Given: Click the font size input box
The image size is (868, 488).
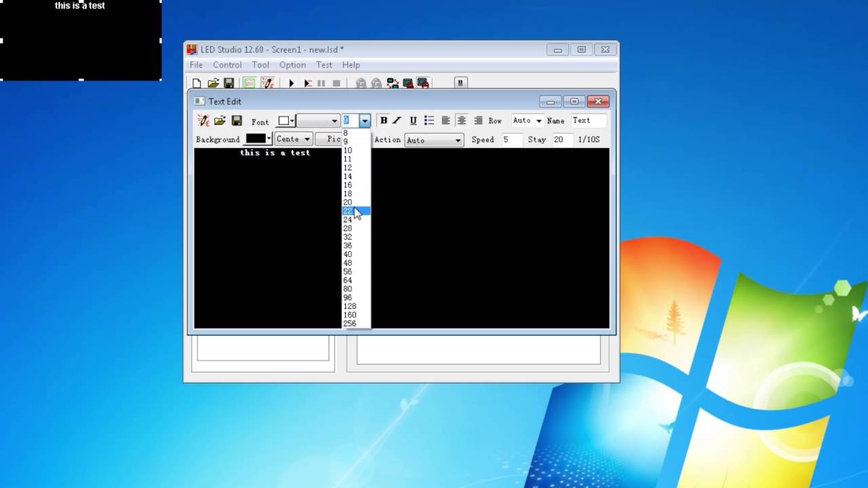Looking at the screenshot, I should pos(351,121).
